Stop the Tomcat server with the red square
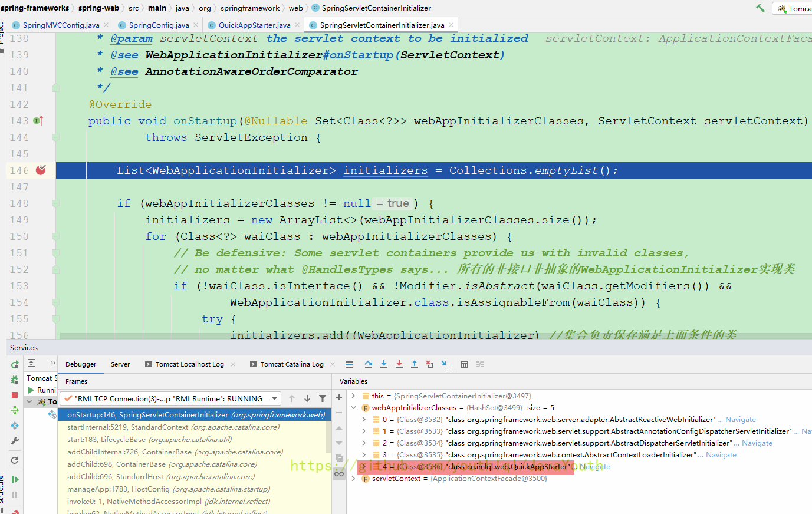812x514 pixels. [15, 395]
